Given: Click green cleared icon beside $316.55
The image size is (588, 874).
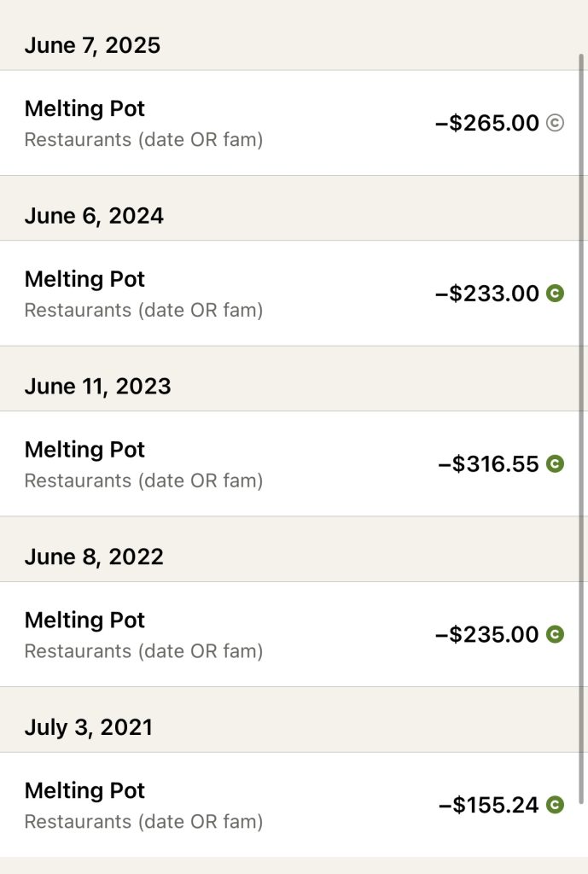Looking at the screenshot, I should coord(555,464).
